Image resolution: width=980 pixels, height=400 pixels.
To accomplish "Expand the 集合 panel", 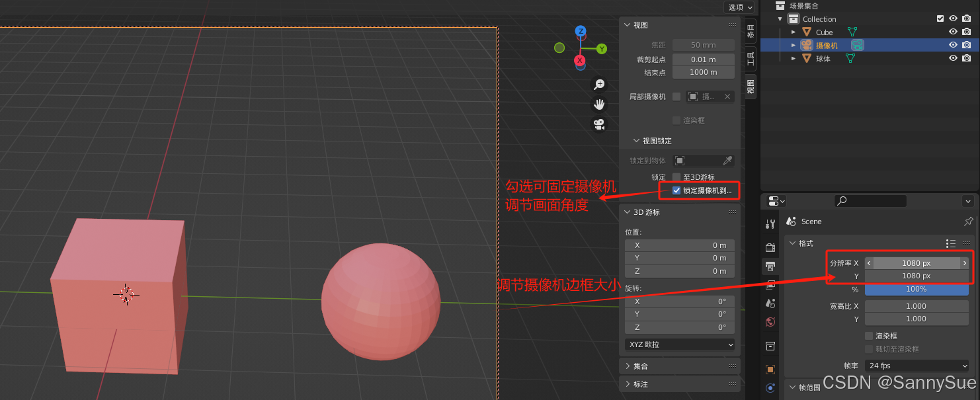I will (x=628, y=366).
